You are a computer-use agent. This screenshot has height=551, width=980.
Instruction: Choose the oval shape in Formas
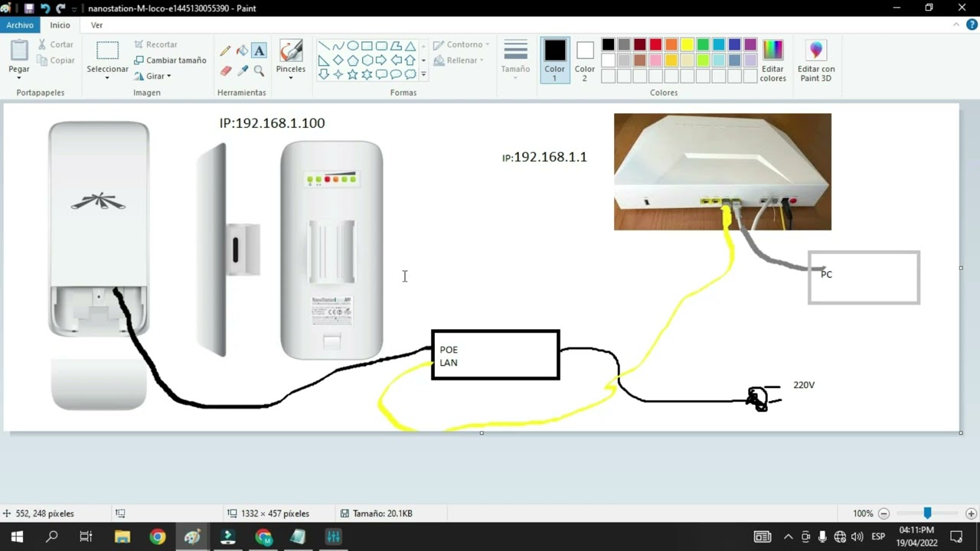tap(353, 46)
